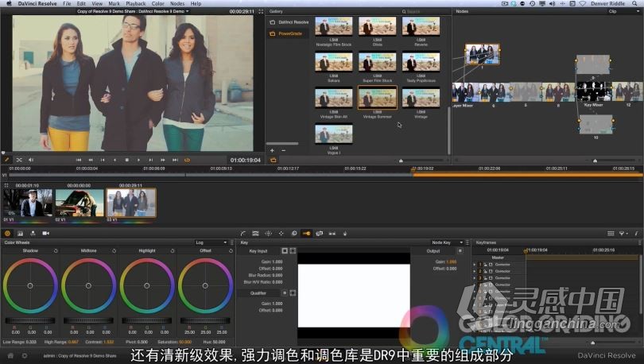Open the Tracker palette icon
This screenshot has height=364, width=644.
281,233
